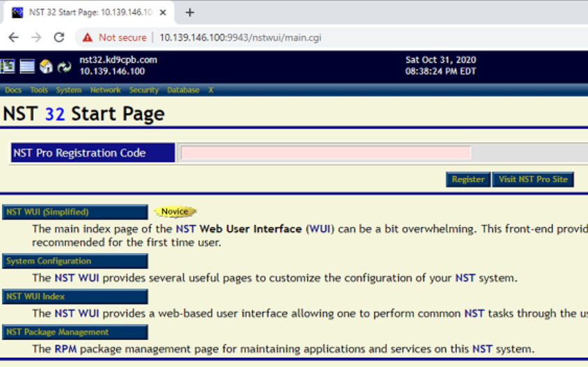This screenshot has width=588, height=367.
Task: Open the Docs menu
Action: click(13, 90)
